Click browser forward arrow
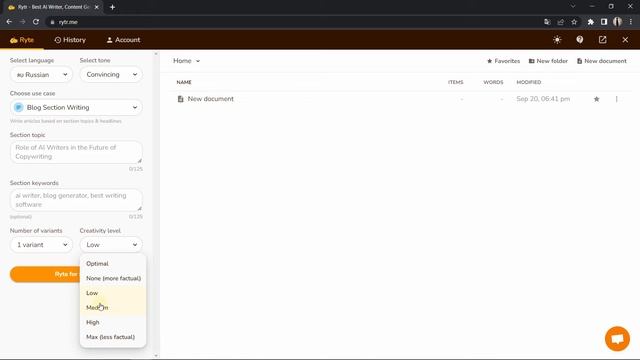640x360 pixels. click(22, 22)
